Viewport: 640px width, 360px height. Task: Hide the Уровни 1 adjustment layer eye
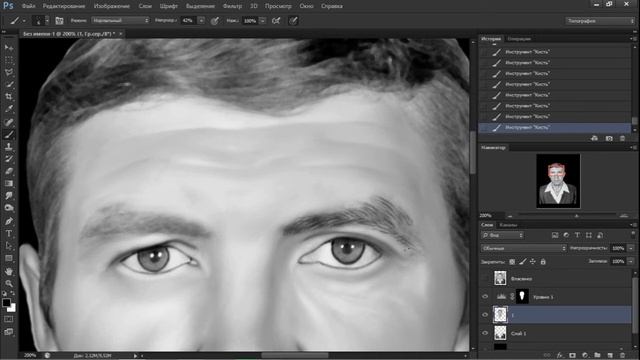485,297
